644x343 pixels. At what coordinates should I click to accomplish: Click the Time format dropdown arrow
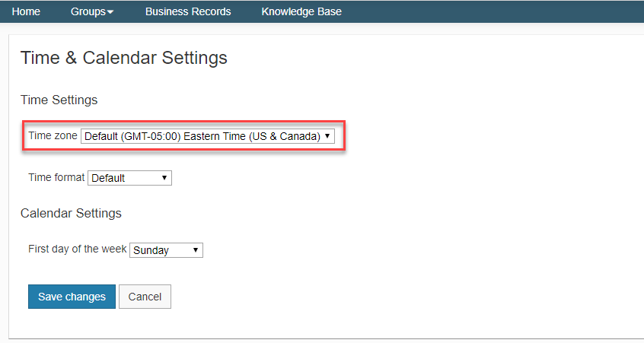[x=164, y=178]
